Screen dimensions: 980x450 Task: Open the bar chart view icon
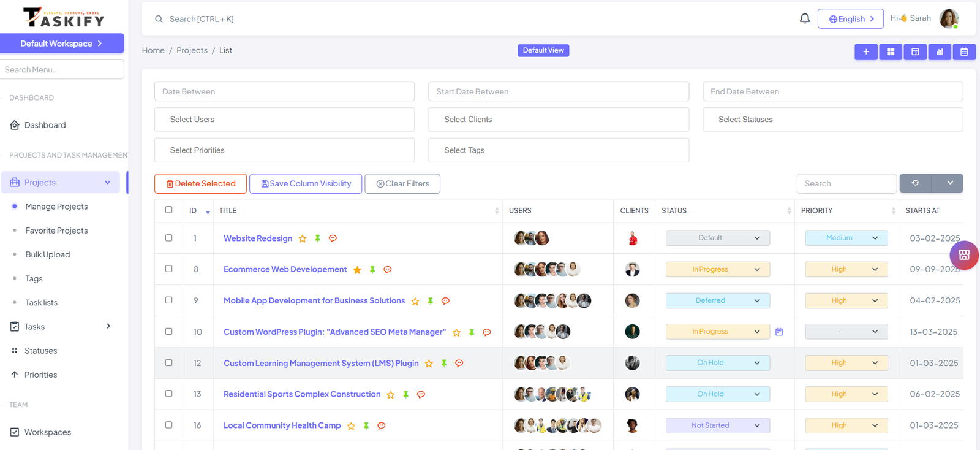[940, 52]
